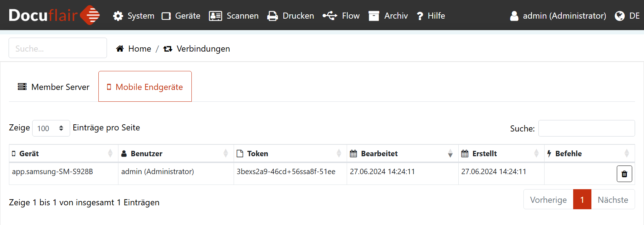Click the file icon in Token header
This screenshot has height=225, width=644.
[x=240, y=153]
